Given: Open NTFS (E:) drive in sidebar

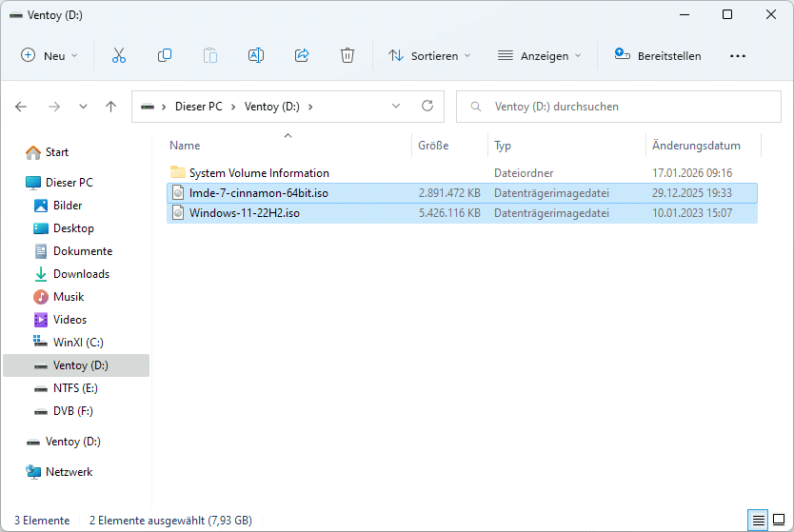Looking at the screenshot, I should coord(75,388).
